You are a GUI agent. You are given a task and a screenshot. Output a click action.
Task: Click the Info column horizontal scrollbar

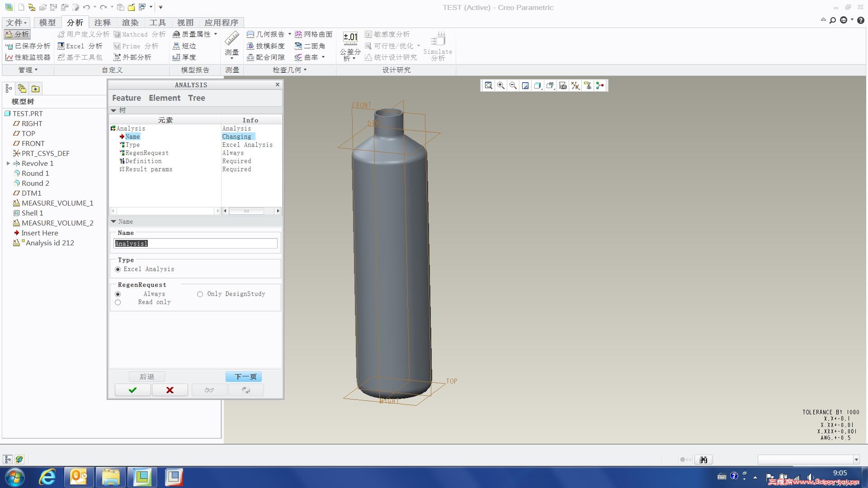tap(251, 211)
